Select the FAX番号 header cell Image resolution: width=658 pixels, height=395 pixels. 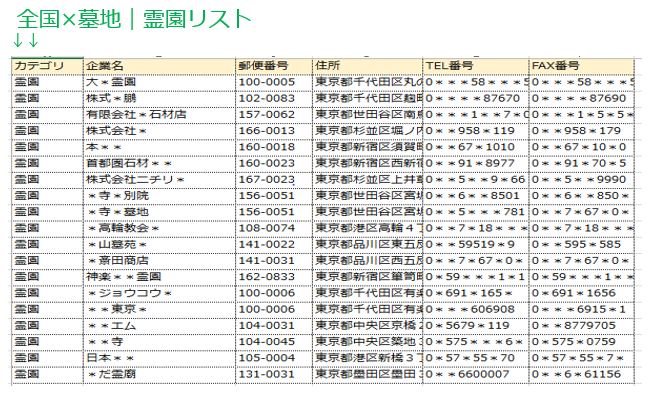[582, 66]
